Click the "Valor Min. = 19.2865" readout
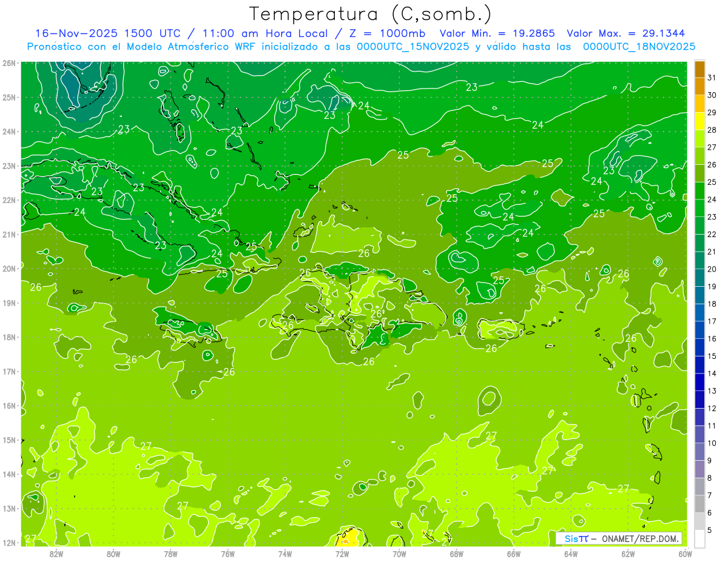728x562 pixels. pyautogui.click(x=497, y=33)
